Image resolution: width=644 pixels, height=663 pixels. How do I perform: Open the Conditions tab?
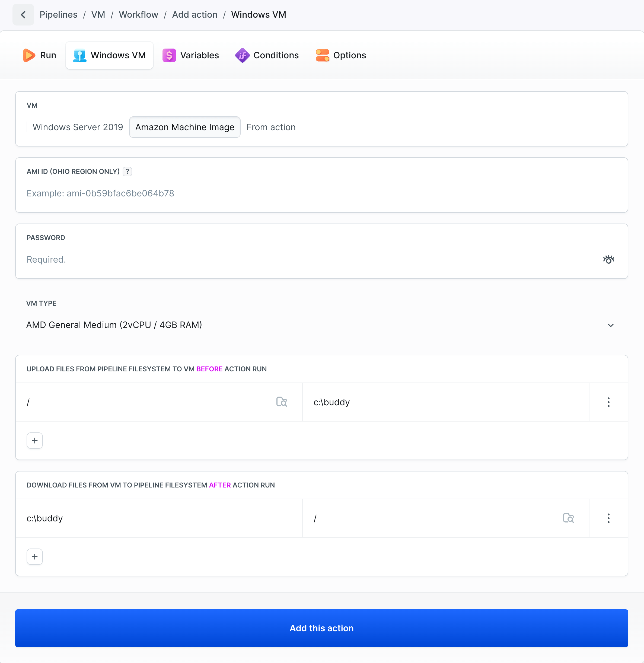click(267, 55)
